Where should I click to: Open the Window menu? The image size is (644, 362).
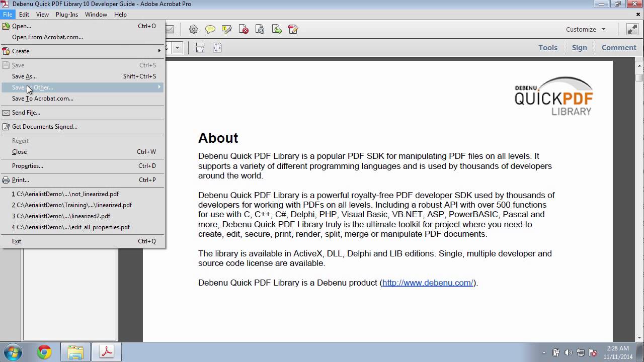96,15
